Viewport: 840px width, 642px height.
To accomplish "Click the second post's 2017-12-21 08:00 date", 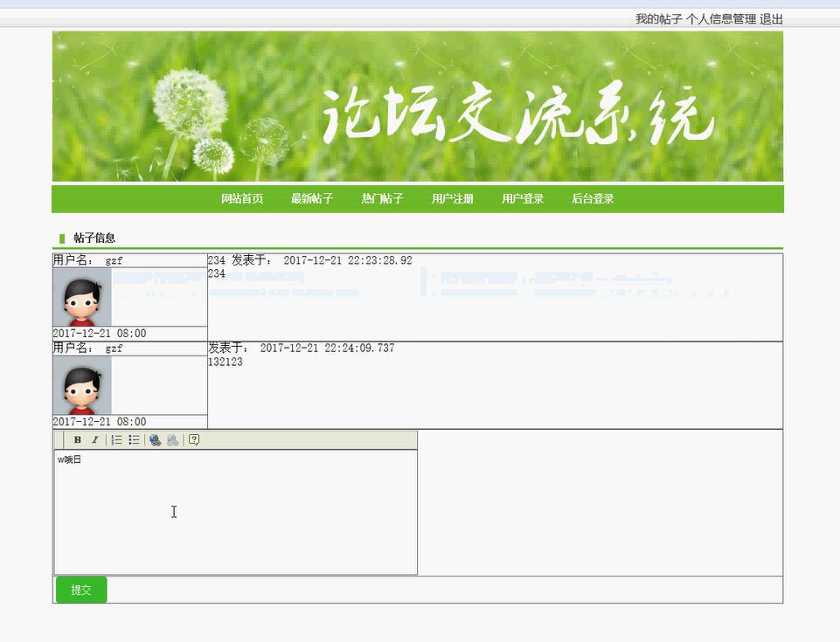I will [100, 421].
